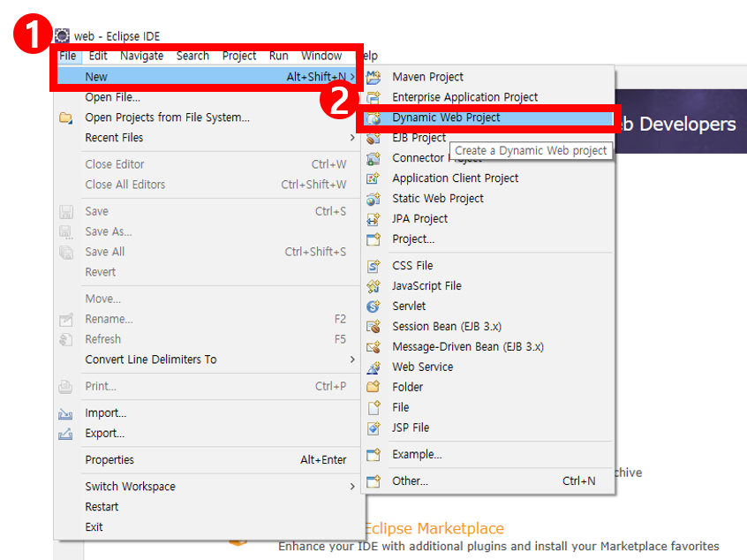Click the Application Client Project icon

click(x=373, y=178)
